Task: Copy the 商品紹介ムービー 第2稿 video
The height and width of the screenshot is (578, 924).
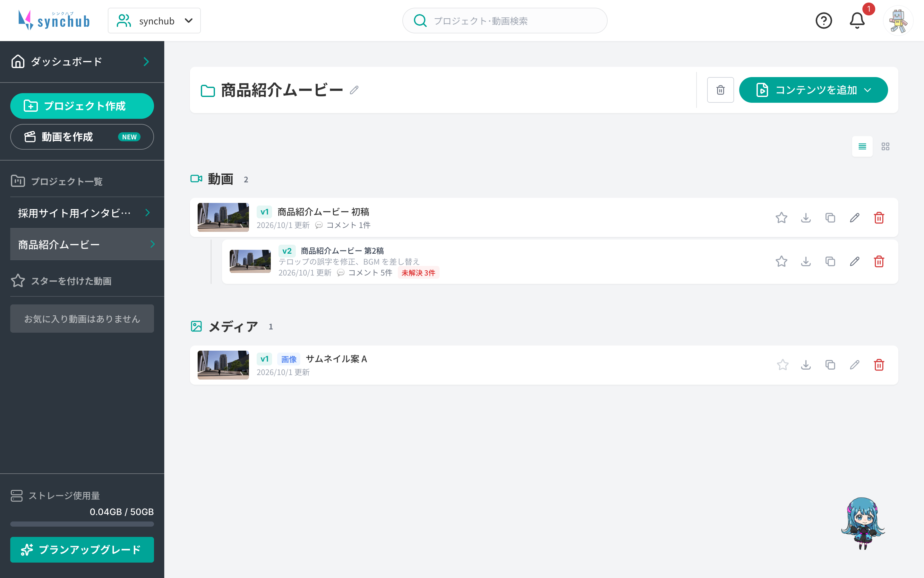Action: (830, 261)
